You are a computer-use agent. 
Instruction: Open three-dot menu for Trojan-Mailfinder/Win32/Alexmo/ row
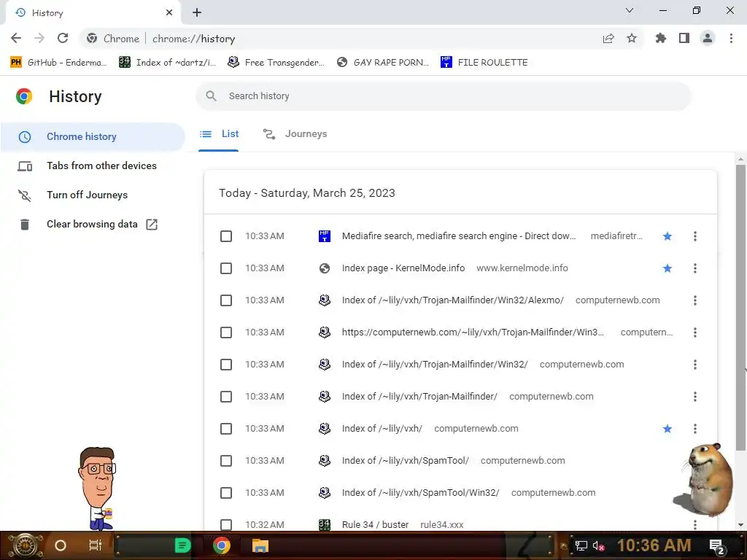click(x=695, y=300)
